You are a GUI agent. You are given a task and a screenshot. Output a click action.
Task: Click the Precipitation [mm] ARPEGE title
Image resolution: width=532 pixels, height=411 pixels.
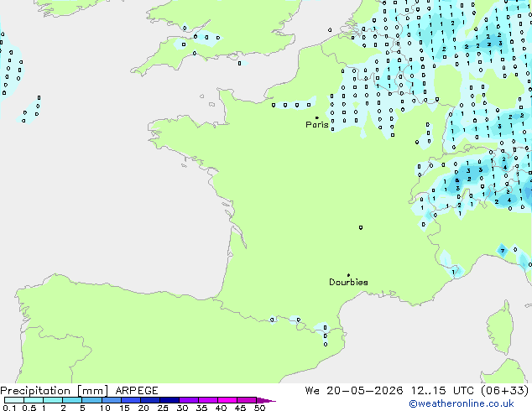pyautogui.click(x=79, y=391)
